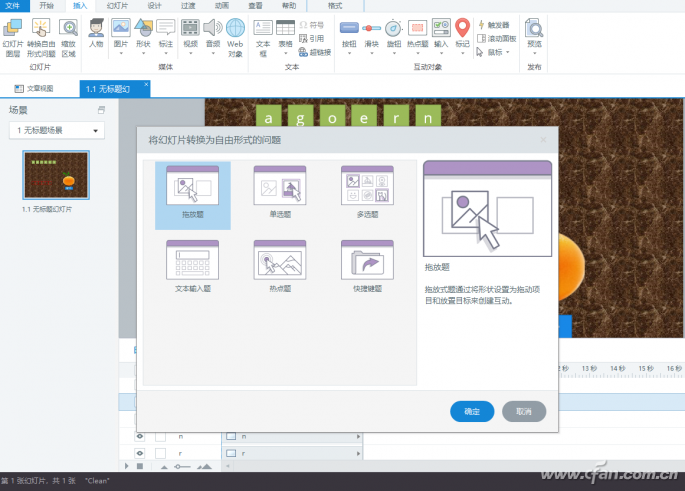Open the 图片 dropdown arrow

click(121, 53)
